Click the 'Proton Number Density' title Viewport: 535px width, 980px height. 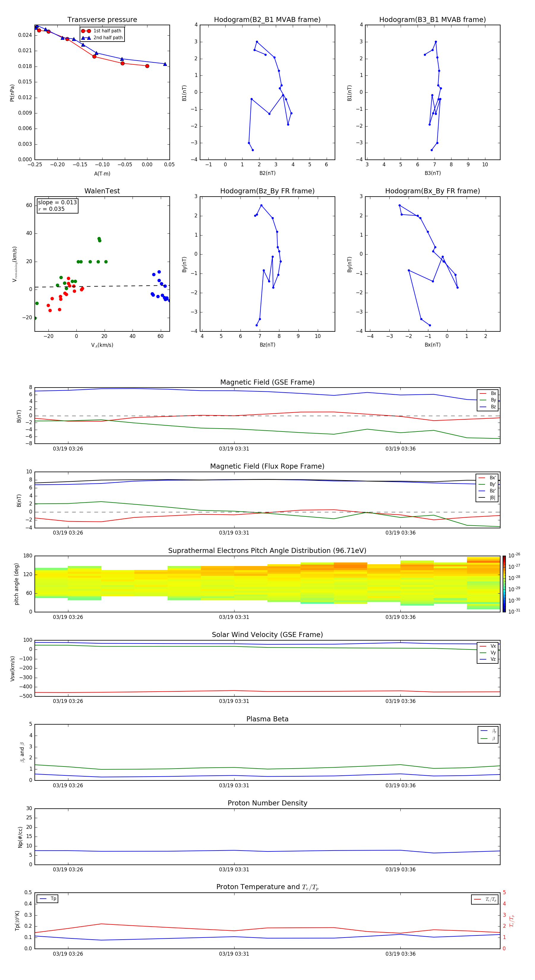point(267,803)
